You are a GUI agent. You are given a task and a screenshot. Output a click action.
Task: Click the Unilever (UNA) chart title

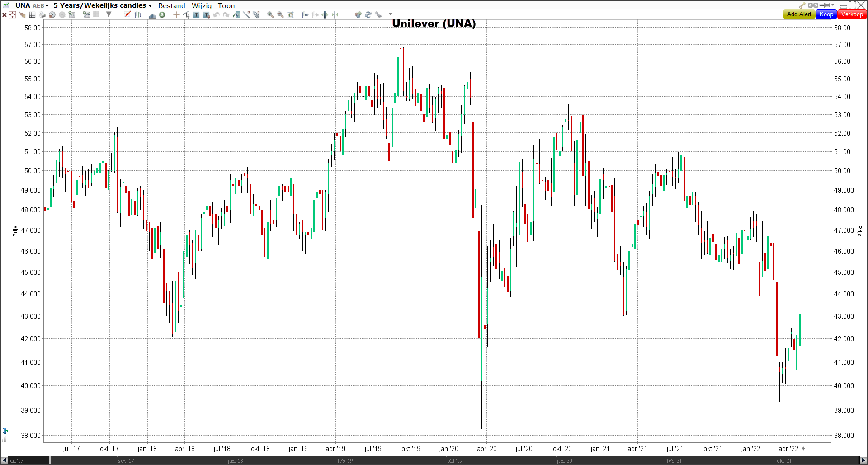coord(434,23)
